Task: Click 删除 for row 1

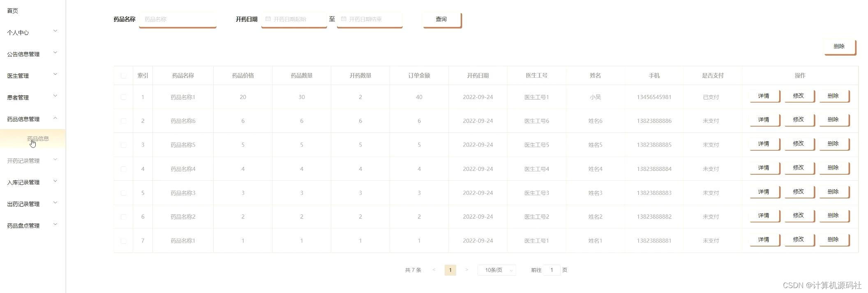Action: [834, 96]
